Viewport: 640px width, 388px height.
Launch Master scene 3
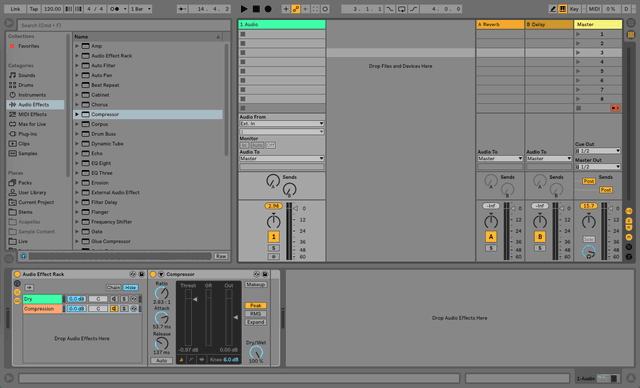tap(578, 53)
